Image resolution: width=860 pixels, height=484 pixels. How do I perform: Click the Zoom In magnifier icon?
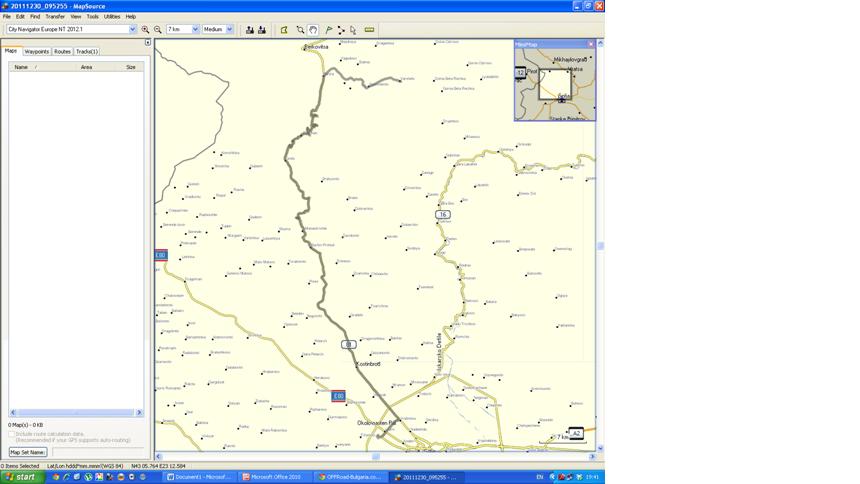tap(145, 30)
